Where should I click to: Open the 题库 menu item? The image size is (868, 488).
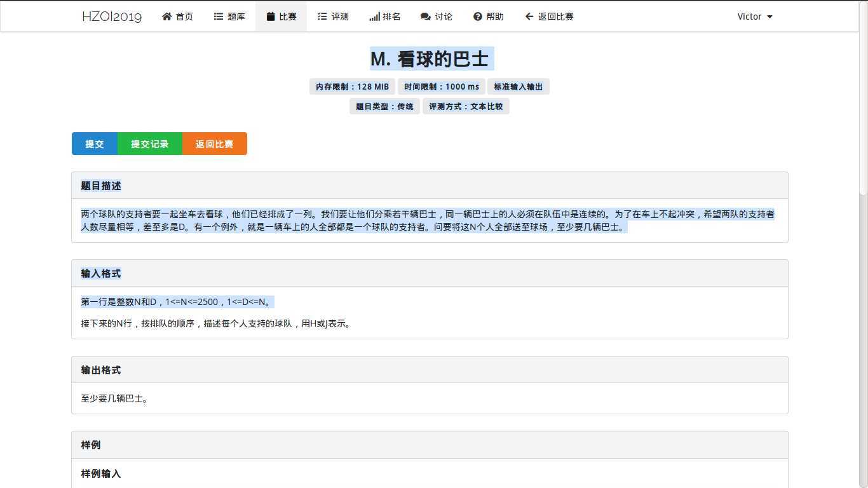pos(229,17)
